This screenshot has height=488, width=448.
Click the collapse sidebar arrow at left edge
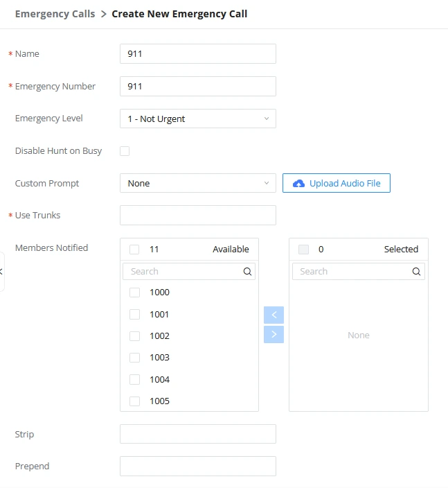[1, 272]
